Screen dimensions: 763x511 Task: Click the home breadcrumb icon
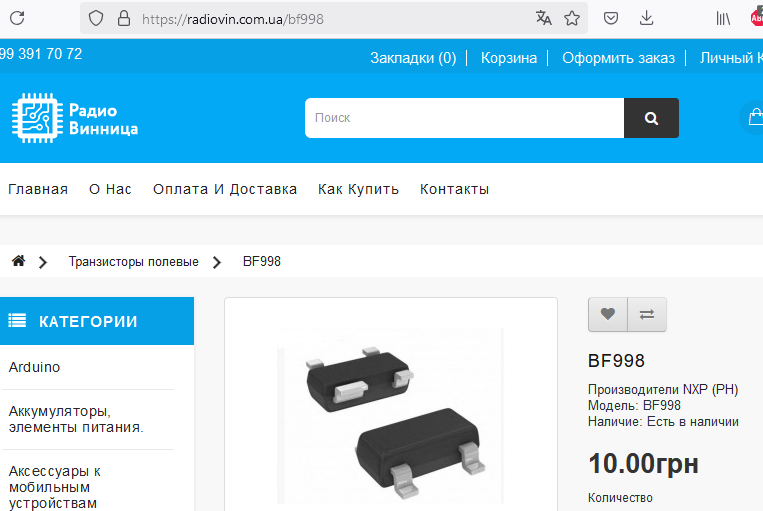point(18,261)
